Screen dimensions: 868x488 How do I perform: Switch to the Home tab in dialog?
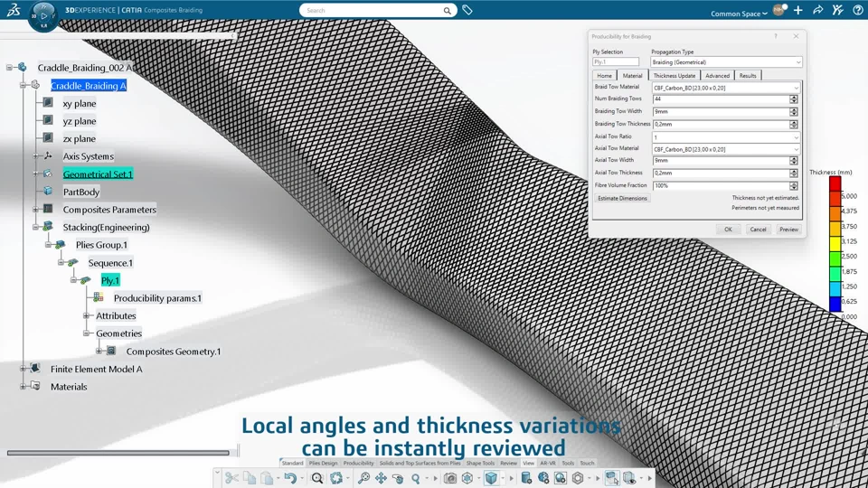click(605, 75)
